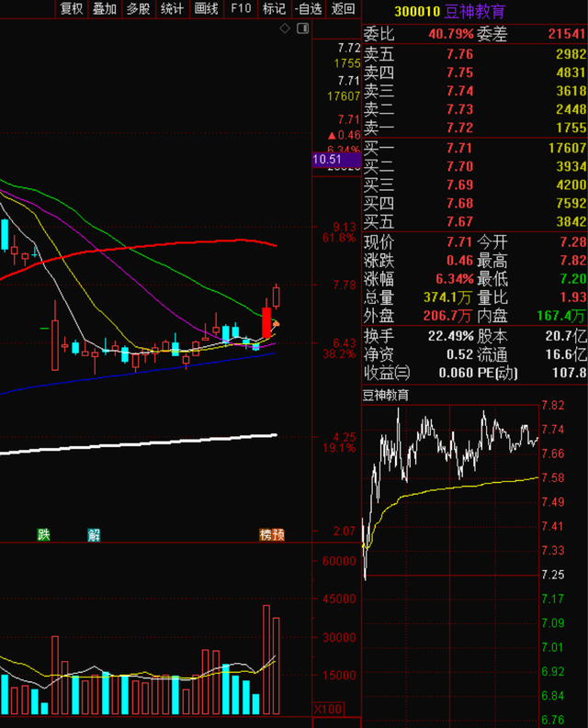
Task: Open the 多股 multi-stock view
Action: tap(139, 9)
